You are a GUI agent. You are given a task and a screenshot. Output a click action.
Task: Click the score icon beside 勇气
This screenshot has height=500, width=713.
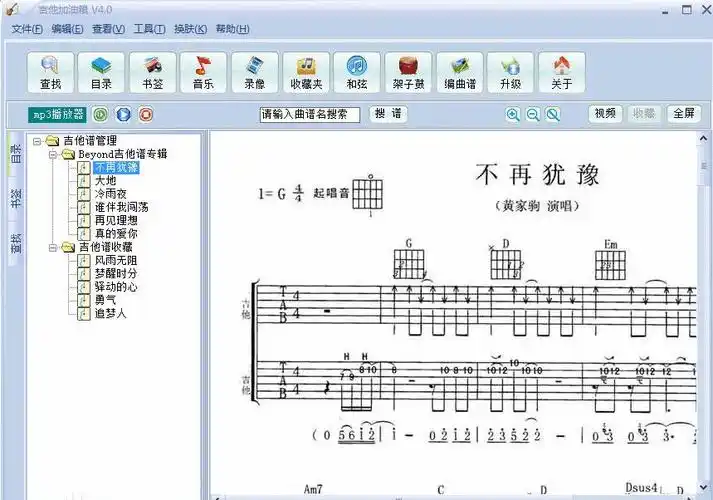point(84,300)
